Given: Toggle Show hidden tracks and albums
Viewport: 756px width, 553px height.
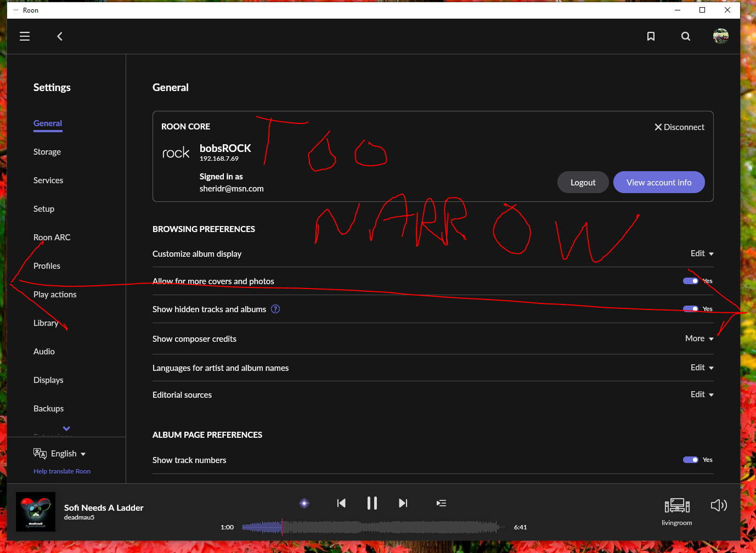Looking at the screenshot, I should (x=691, y=309).
